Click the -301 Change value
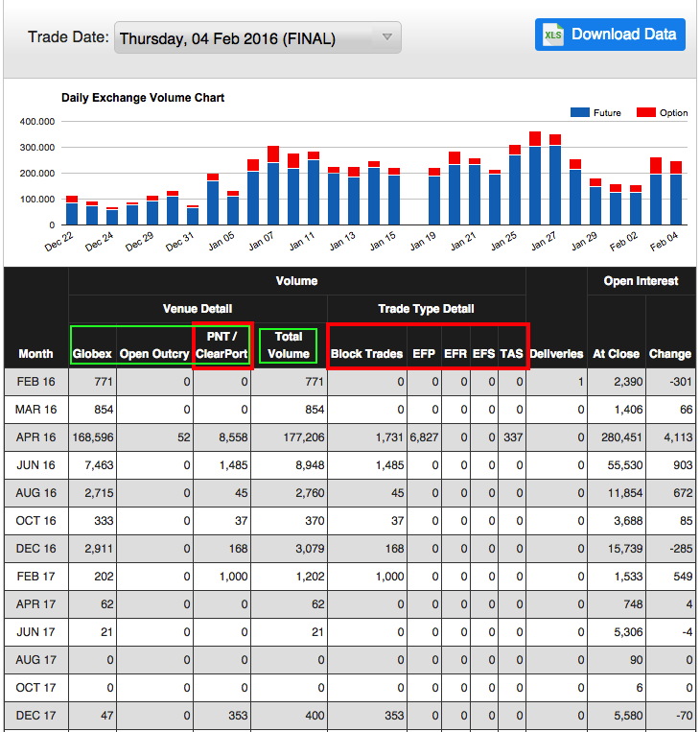 (x=681, y=382)
